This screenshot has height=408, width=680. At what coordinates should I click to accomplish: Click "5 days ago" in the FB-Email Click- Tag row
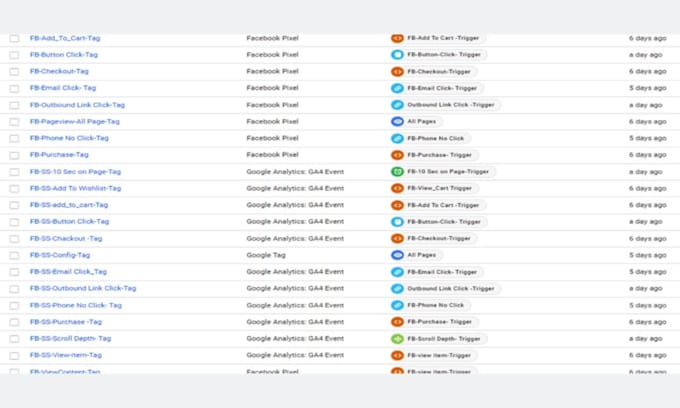click(647, 88)
